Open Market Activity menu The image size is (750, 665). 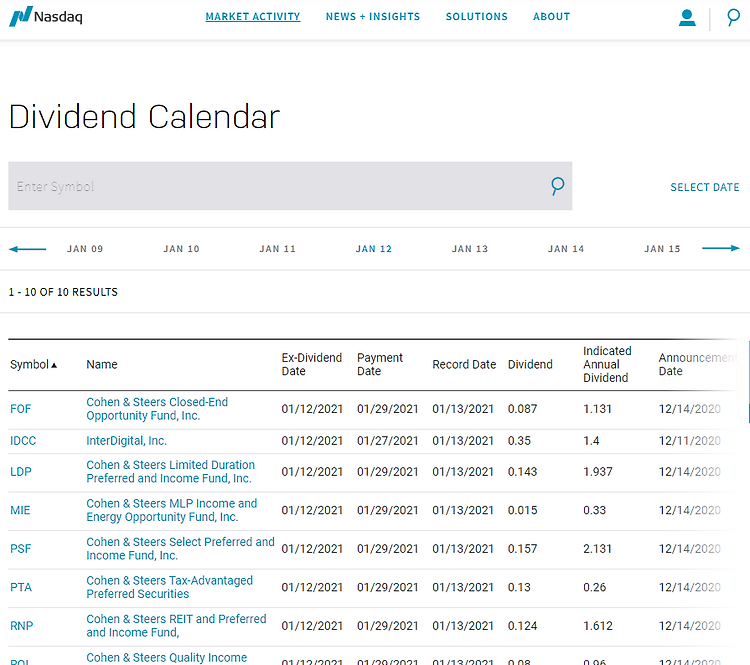(253, 16)
